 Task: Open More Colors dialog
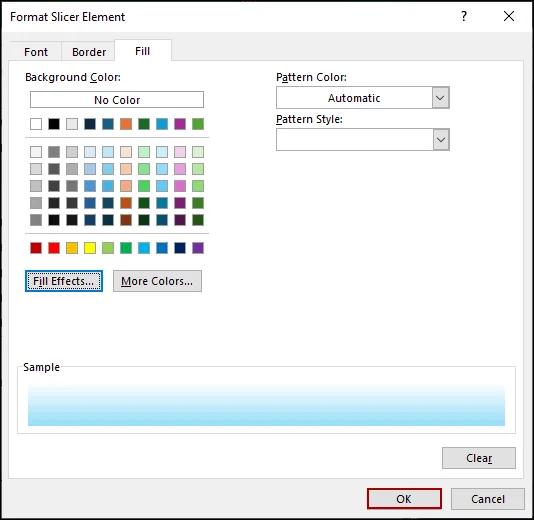[157, 281]
